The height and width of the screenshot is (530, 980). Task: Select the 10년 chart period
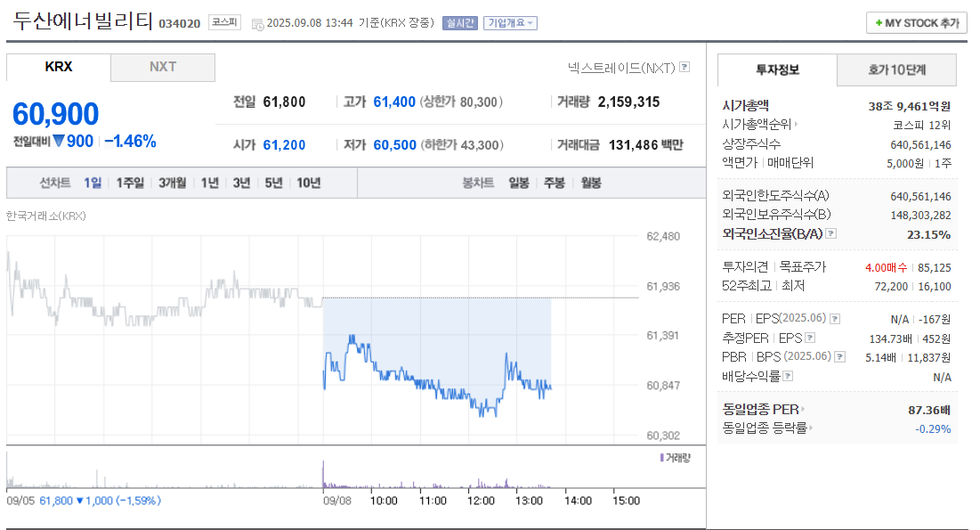click(x=309, y=183)
